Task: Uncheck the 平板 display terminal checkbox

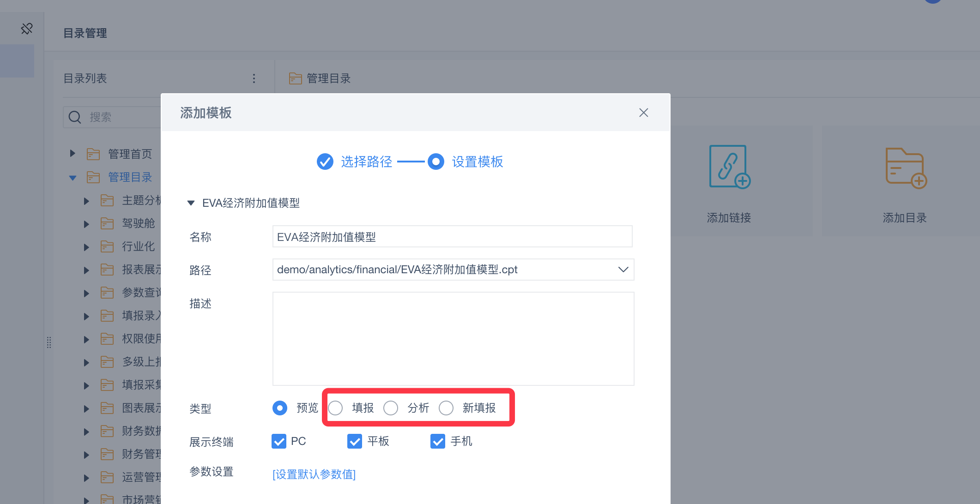Action: pos(355,441)
